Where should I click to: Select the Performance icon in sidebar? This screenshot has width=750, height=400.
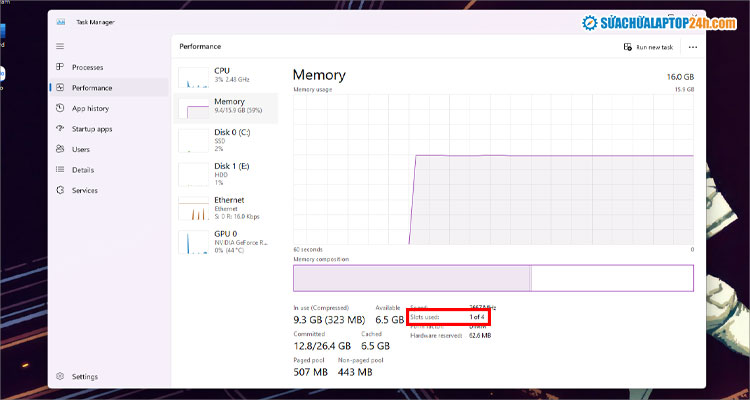(x=61, y=88)
